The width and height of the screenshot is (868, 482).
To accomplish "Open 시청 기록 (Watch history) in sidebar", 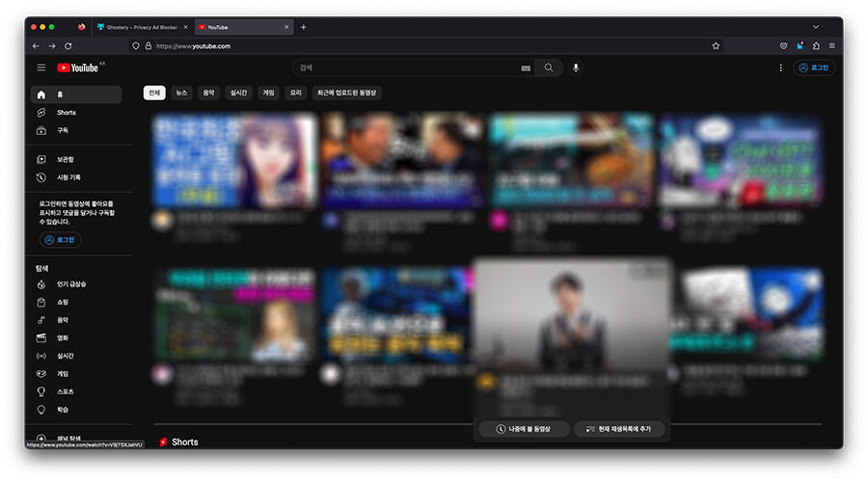I will (x=76, y=177).
